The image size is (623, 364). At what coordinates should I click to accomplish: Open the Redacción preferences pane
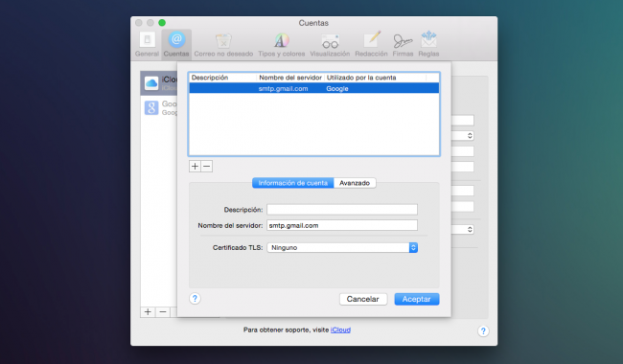click(371, 44)
